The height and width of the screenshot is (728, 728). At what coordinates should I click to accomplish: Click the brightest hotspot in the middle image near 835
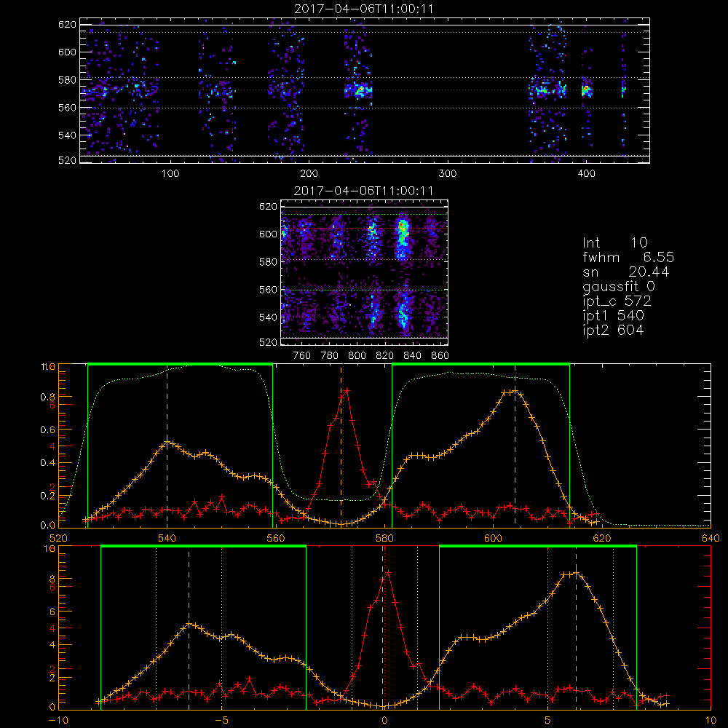click(403, 228)
